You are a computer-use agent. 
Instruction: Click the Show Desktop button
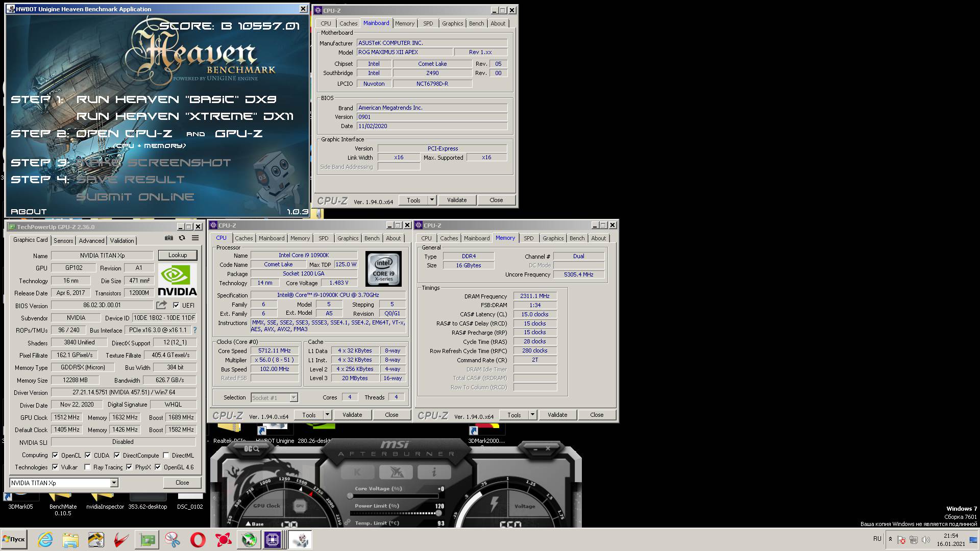pyautogui.click(x=973, y=540)
